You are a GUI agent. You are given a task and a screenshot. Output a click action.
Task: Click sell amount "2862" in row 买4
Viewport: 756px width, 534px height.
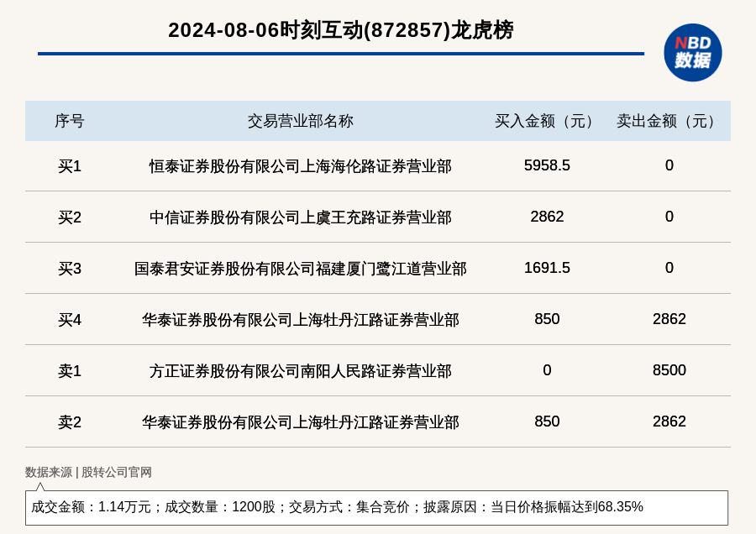click(x=669, y=319)
